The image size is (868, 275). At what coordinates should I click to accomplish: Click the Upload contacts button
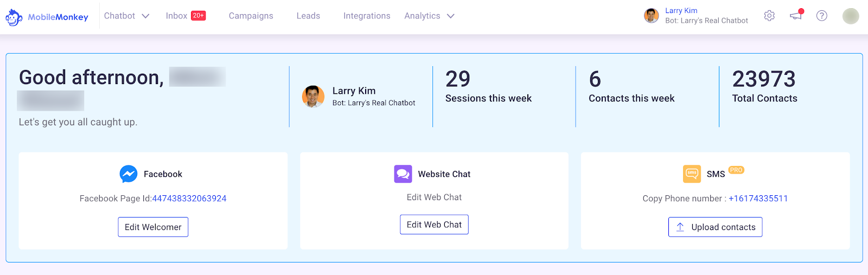click(x=715, y=227)
